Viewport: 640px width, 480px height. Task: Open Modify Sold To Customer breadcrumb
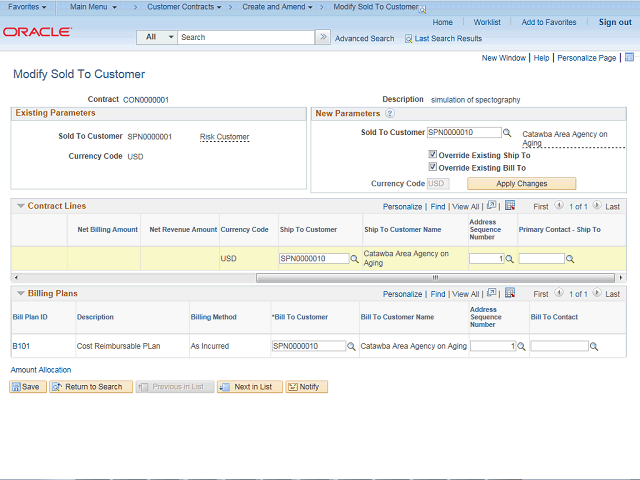(376, 7)
